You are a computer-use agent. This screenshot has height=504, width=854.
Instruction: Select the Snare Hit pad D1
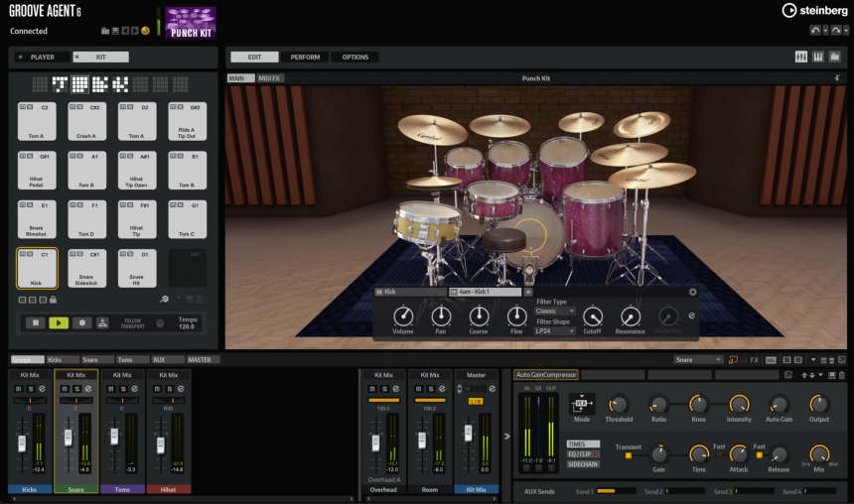(137, 268)
